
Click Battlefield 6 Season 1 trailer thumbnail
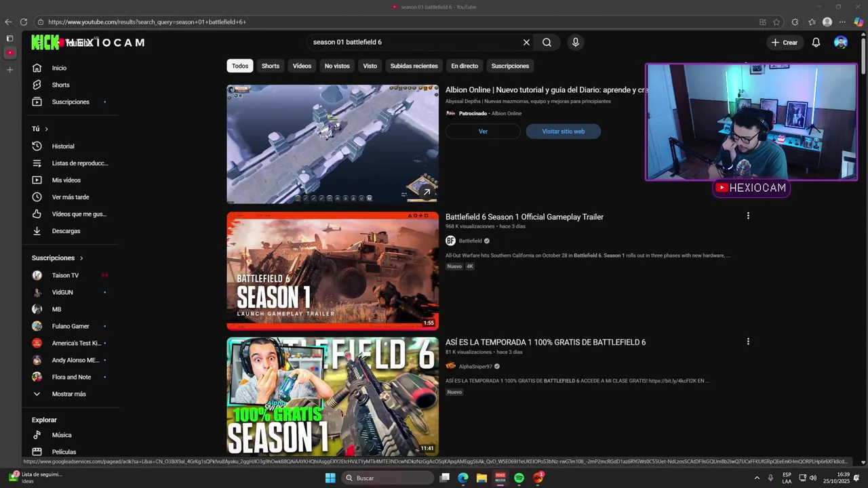coord(332,271)
